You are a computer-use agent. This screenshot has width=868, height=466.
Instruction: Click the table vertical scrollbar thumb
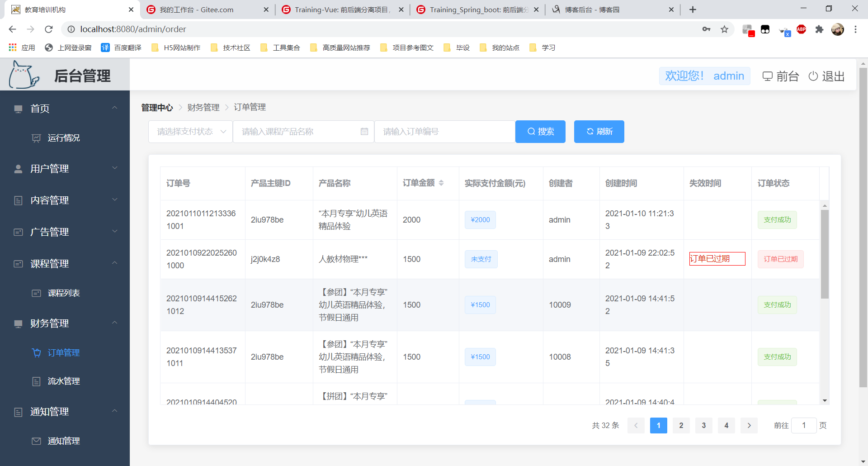[x=825, y=254]
